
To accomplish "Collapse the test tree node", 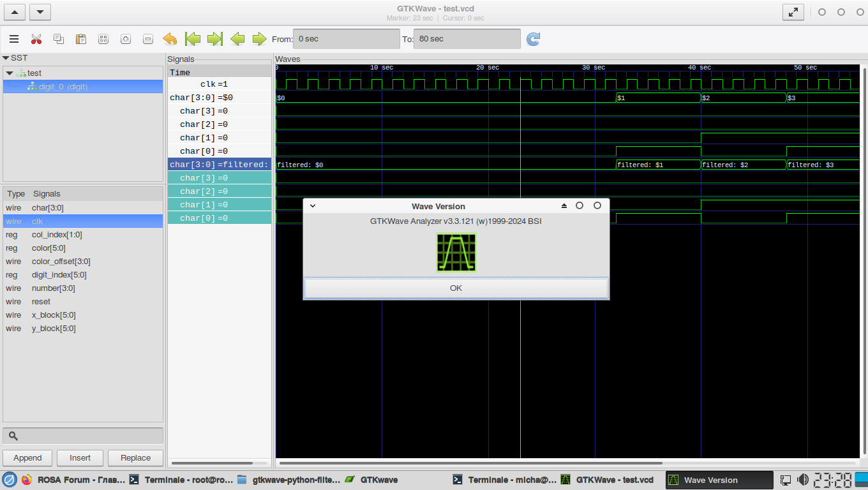I will (x=9, y=73).
